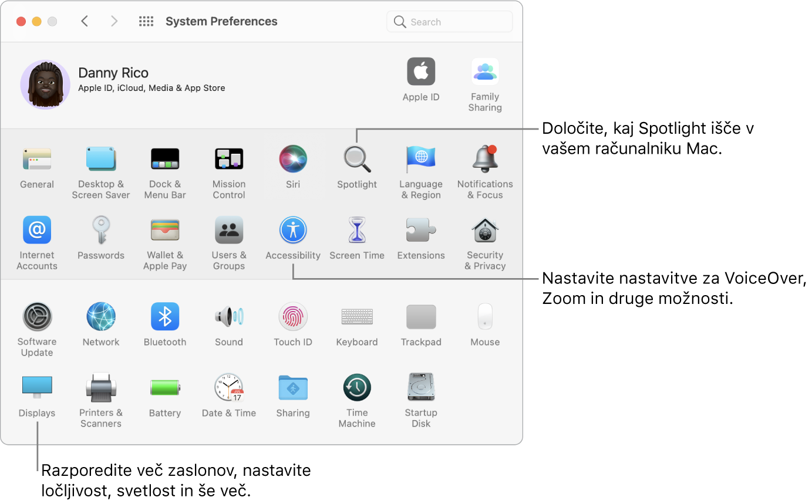Go forward with the right chevron button
Screen dimensions: 812x504
(x=114, y=22)
